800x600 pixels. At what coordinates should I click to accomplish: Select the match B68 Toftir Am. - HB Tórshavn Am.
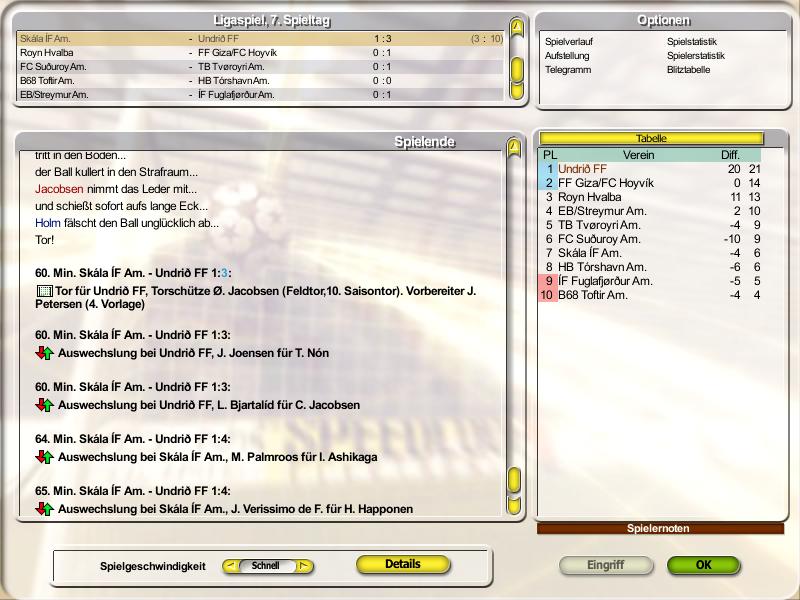pos(260,81)
